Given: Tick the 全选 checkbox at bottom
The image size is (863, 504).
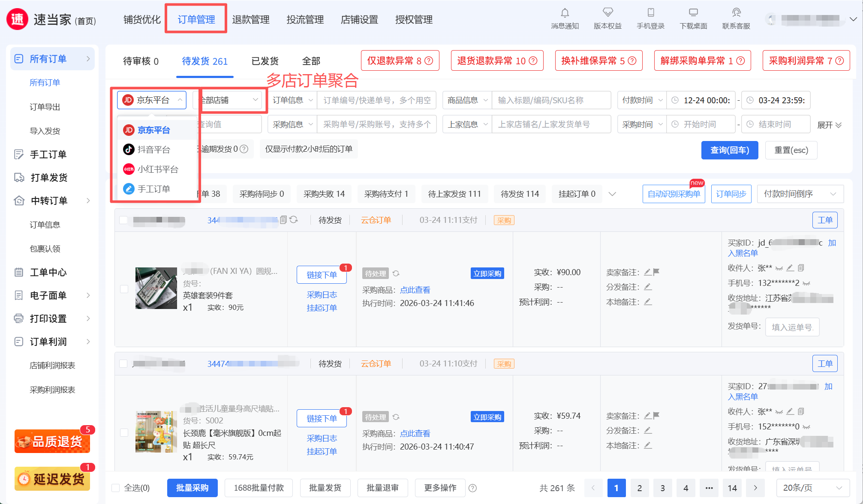Looking at the screenshot, I should pos(115,488).
